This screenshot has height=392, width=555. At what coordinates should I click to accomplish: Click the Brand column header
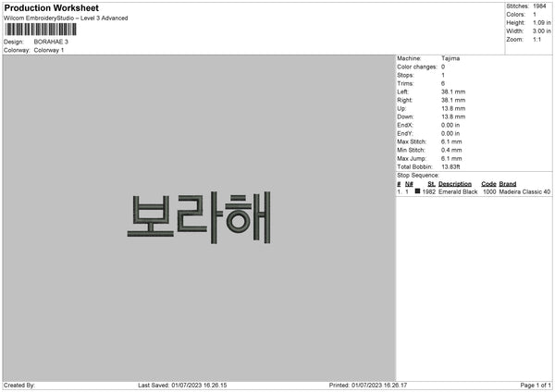coord(508,184)
